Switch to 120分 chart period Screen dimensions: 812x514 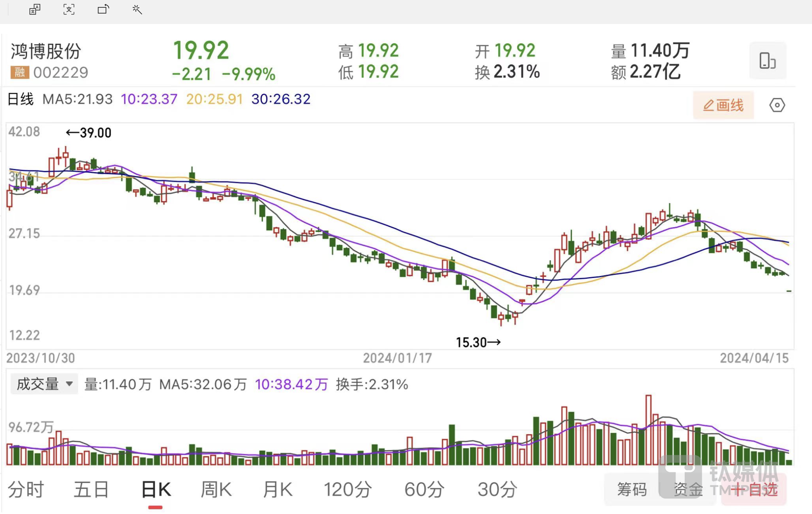[348, 489]
